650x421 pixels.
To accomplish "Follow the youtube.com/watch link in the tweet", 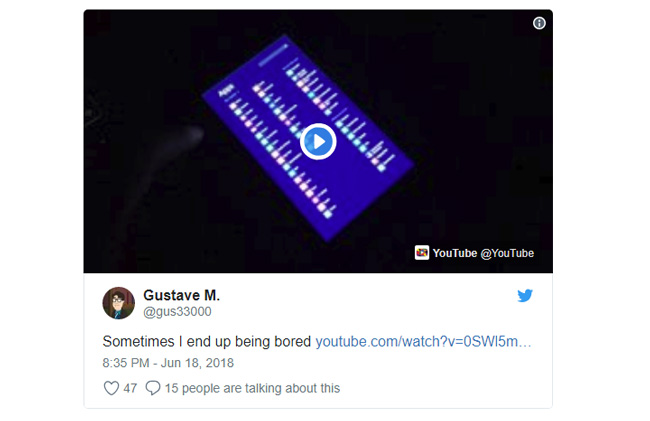I will click(x=423, y=341).
